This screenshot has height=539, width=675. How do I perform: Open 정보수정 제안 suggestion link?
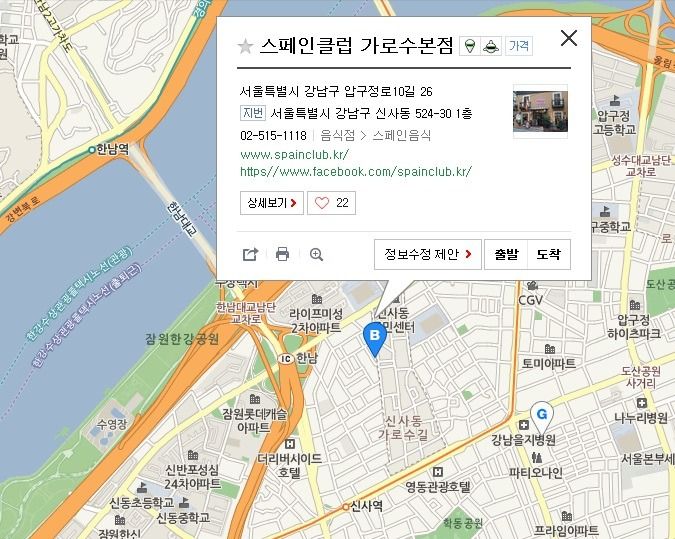pyautogui.click(x=427, y=254)
